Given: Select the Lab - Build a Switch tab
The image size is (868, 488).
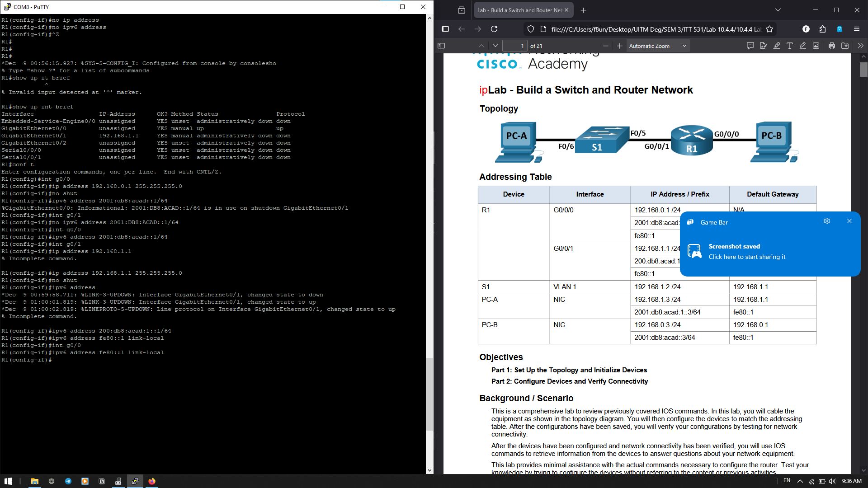Looking at the screenshot, I should coord(520,10).
